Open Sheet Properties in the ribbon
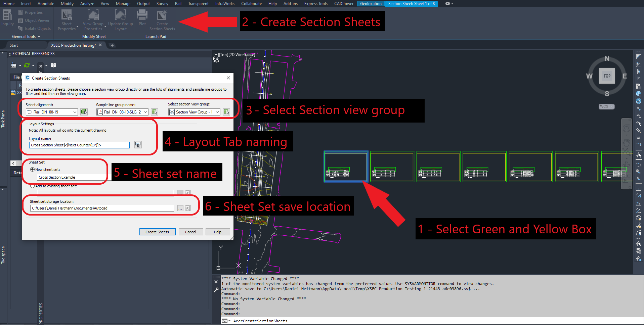Viewport: 644px width, 325px height. pyautogui.click(x=67, y=15)
